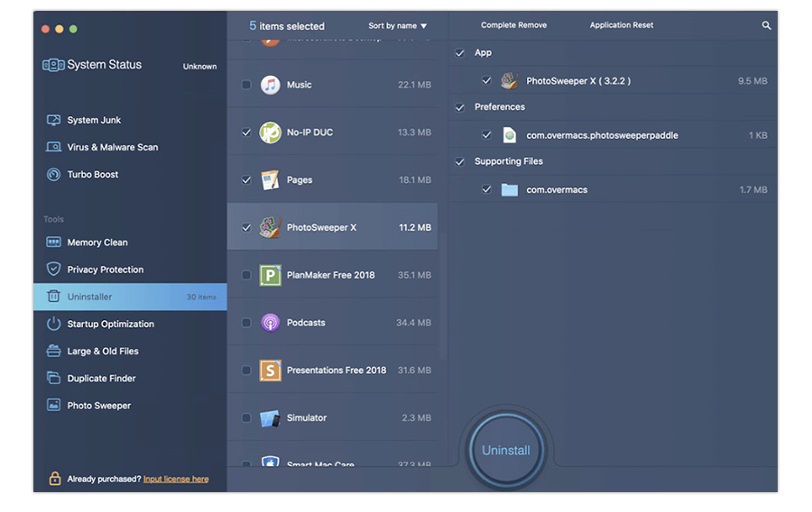Switch to Application Reset tab
The image size is (812, 512).
point(622,25)
